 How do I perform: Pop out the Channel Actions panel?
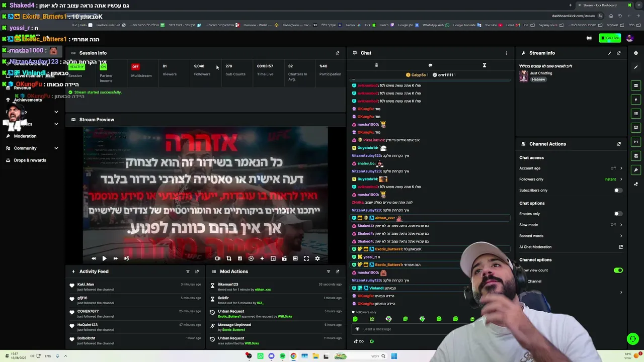point(619,144)
